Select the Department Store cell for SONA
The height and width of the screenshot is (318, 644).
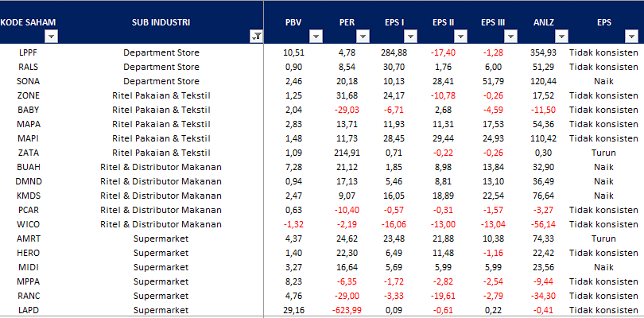161,80
